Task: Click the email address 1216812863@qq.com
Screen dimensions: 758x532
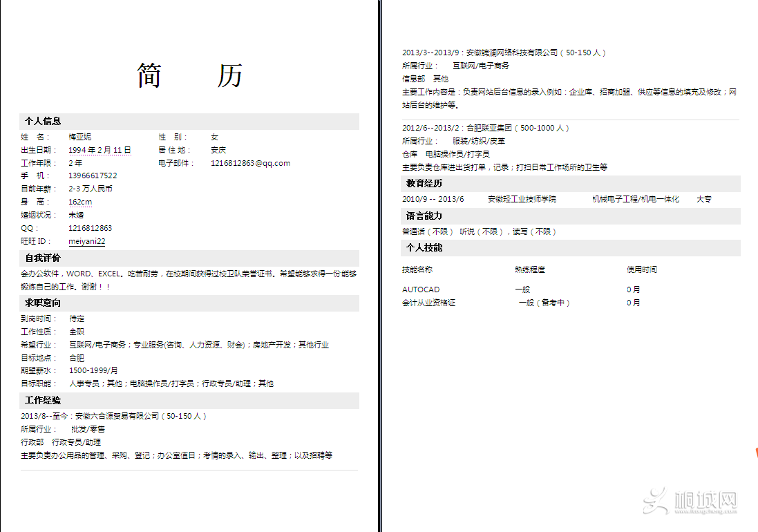Action: click(252, 163)
